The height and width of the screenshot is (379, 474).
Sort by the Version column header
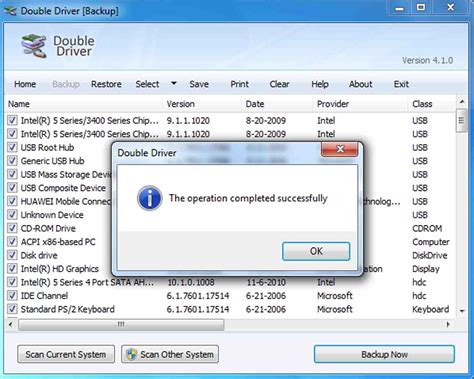[x=203, y=104]
